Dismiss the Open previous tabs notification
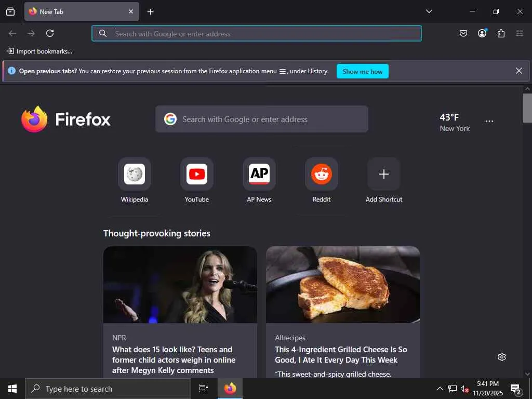 point(519,71)
